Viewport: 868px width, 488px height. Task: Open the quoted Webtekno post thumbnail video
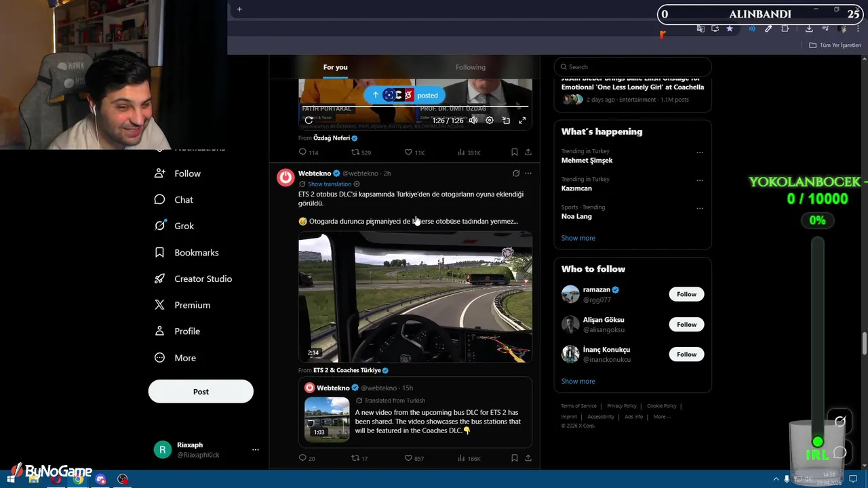click(327, 418)
